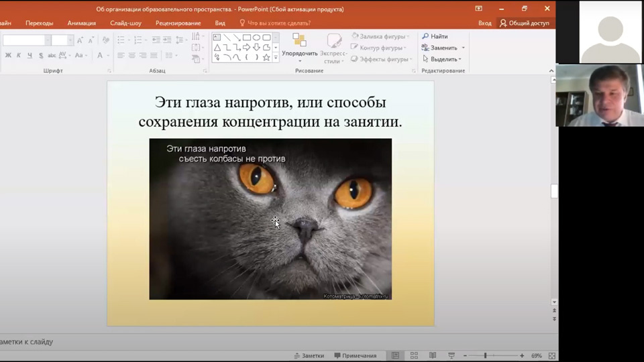The width and height of the screenshot is (644, 362).
Task: Adjust the zoom slider in status bar
Action: (485, 355)
